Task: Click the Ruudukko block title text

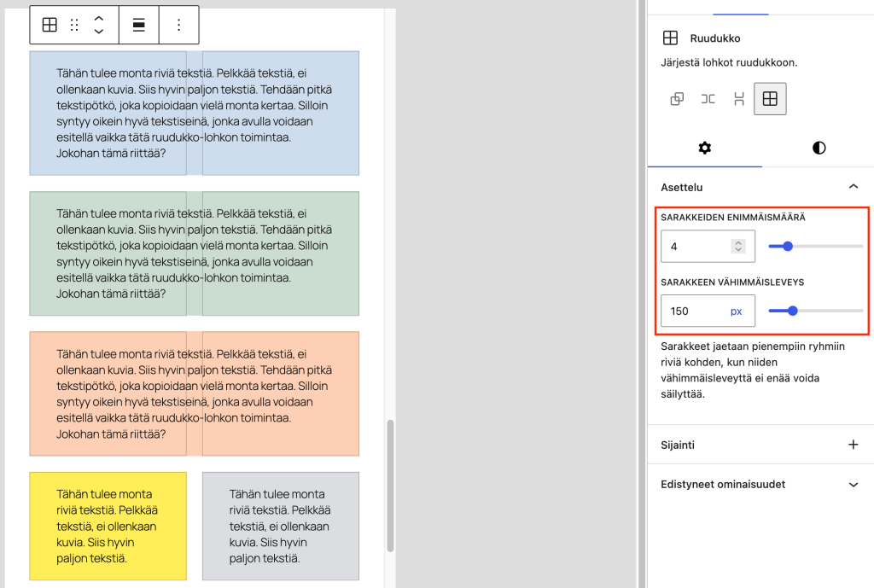Action: pyautogui.click(x=714, y=38)
